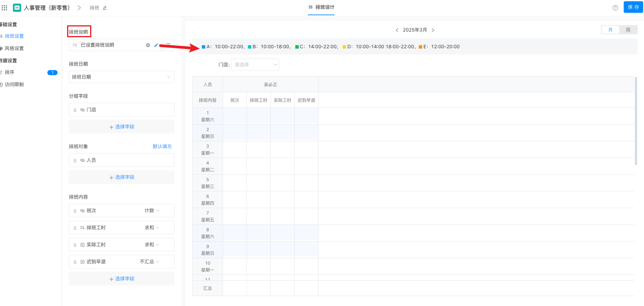Click the 保存 save button
Screen dimensions: 644x306
[633, 7]
